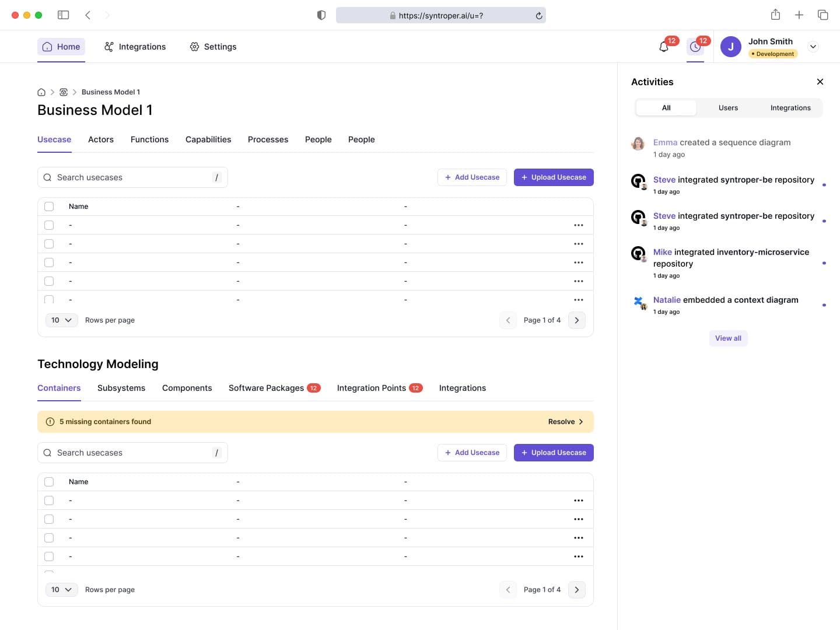
Task: Check the select-all checkbox in the usecase table header
Action: pos(49,206)
